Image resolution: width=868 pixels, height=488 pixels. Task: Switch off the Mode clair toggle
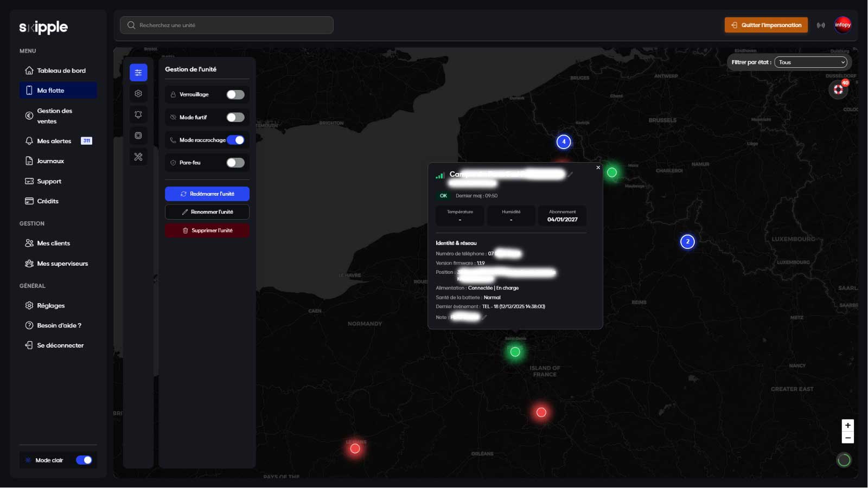click(84, 460)
